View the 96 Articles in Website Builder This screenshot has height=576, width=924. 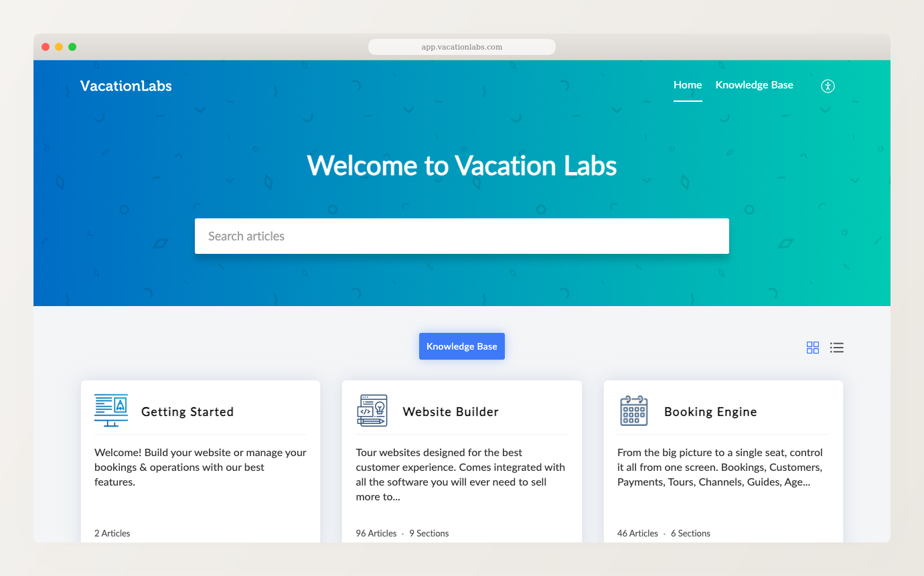click(376, 533)
